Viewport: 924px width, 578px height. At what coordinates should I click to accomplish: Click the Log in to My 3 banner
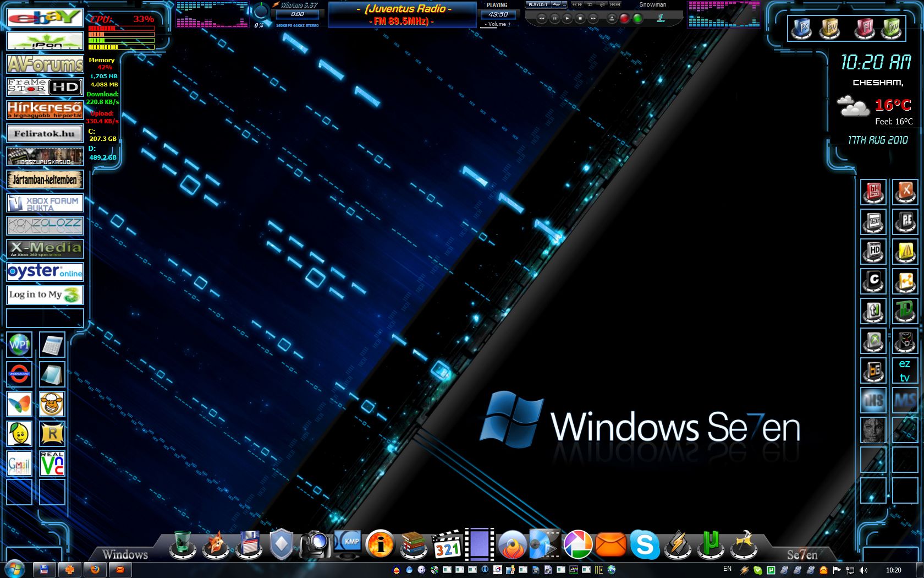point(45,295)
